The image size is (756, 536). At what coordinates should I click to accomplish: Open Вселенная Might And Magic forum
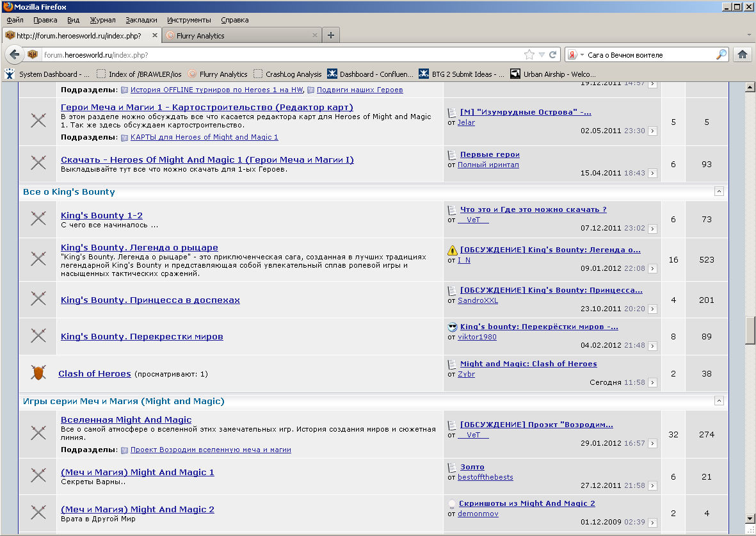pos(126,419)
